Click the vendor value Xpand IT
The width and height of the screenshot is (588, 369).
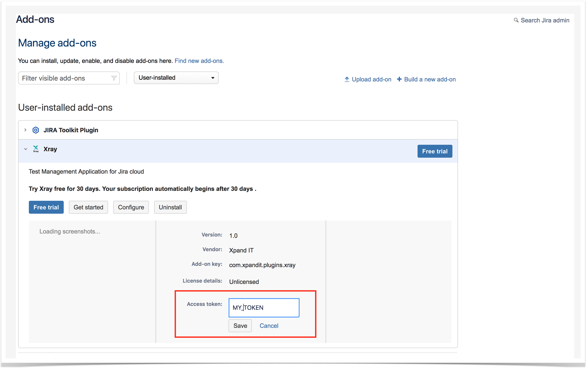[x=241, y=250]
